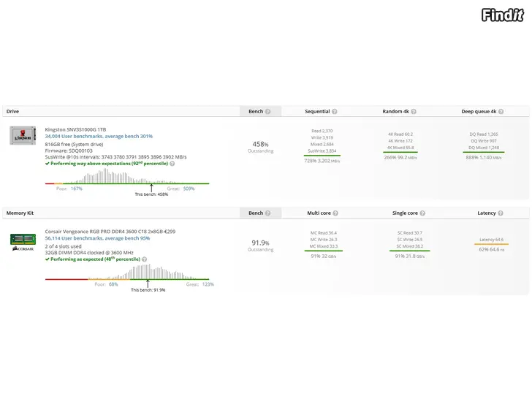Click the 62% 64.6 ns latency result
Viewport: 532px width, 399px height.
point(491,249)
